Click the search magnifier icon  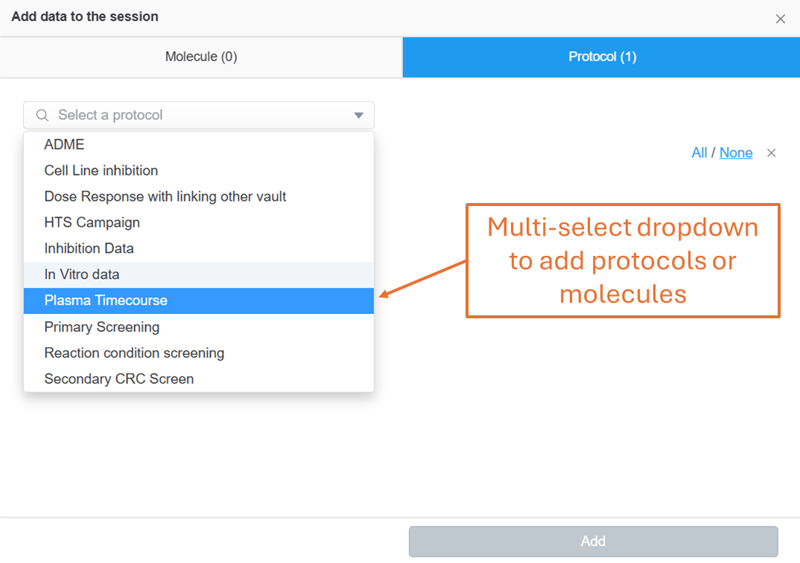(42, 115)
